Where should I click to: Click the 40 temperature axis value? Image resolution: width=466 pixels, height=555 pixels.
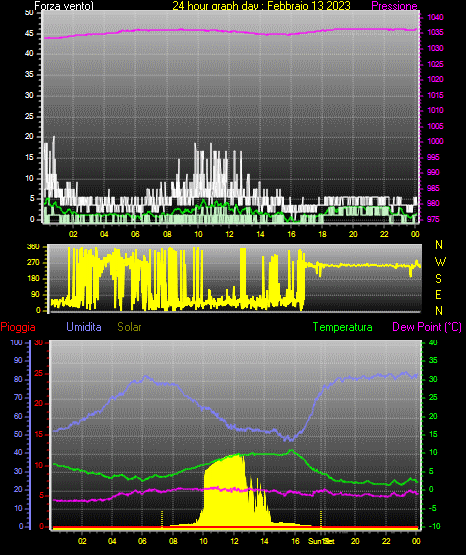[x=433, y=342]
